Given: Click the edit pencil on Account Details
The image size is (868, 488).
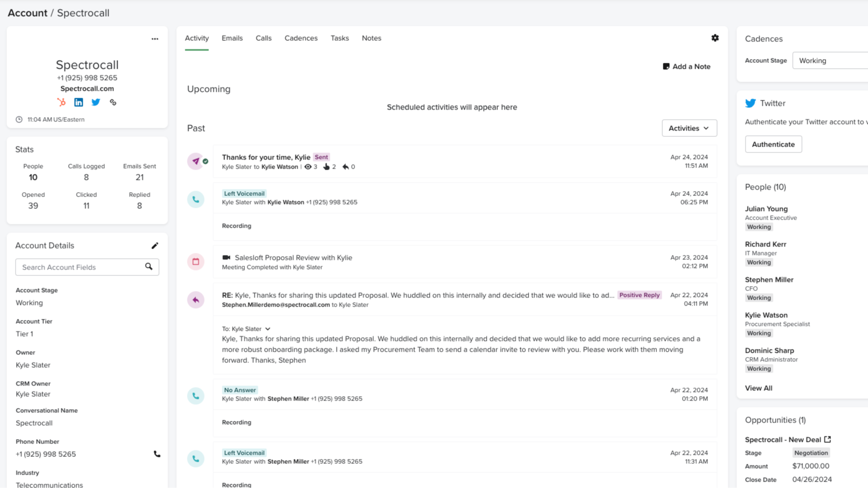Looking at the screenshot, I should pos(155,245).
